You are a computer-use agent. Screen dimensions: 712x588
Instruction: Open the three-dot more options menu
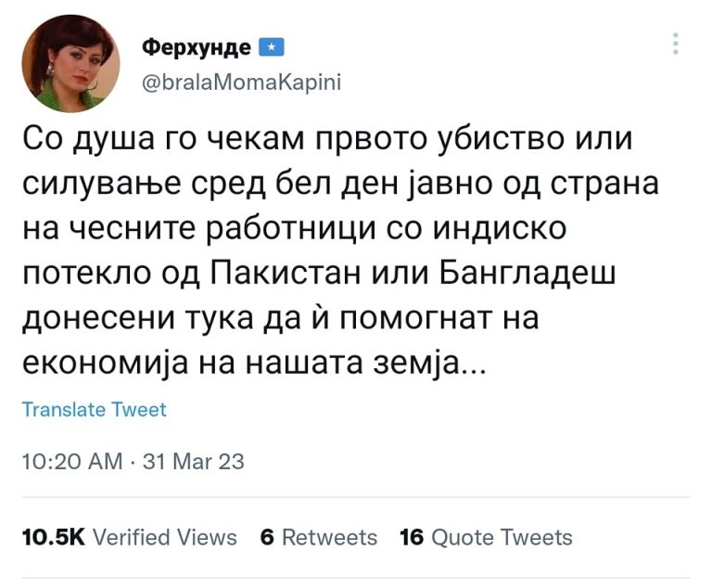point(676,44)
